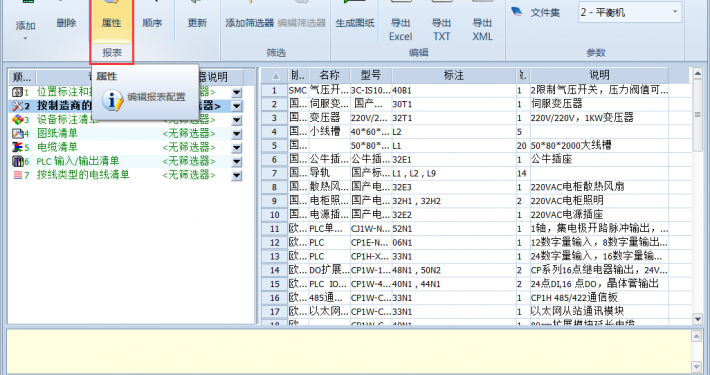The width and height of the screenshot is (710, 375).
Task: Open filter dropdown for row 1 位置标注
Action: [236, 92]
